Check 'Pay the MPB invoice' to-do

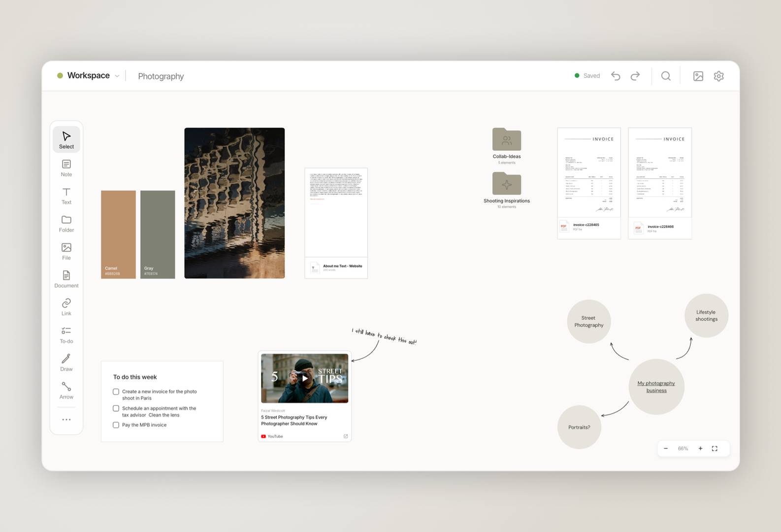click(116, 425)
